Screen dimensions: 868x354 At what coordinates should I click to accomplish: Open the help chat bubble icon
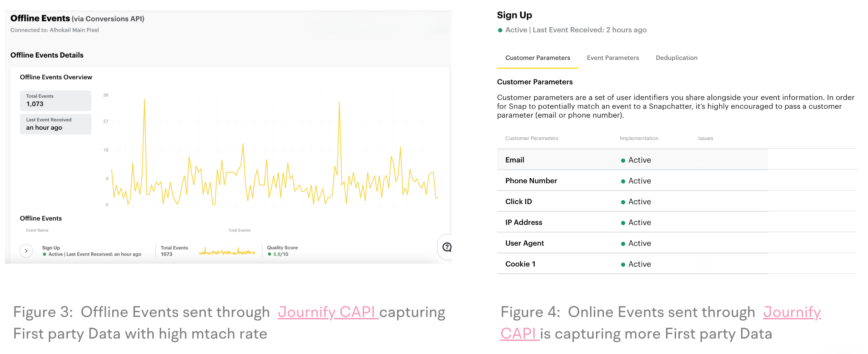pos(447,247)
